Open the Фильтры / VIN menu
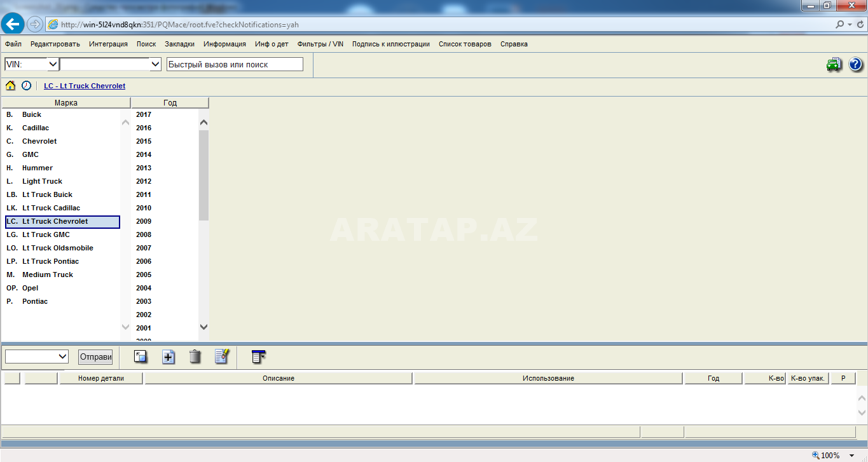868x462 pixels. (320, 44)
